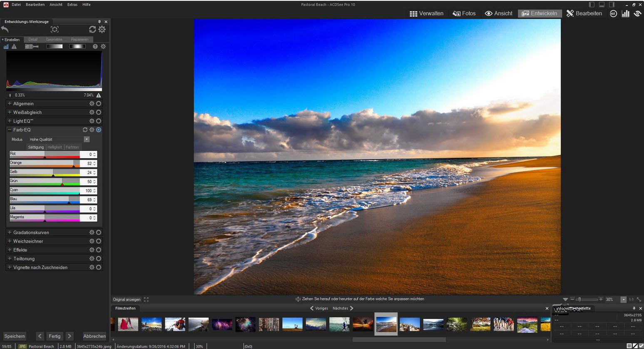The width and height of the screenshot is (644, 349).
Task: Enable the Weißabgleich group circle toggle
Action: (99, 112)
